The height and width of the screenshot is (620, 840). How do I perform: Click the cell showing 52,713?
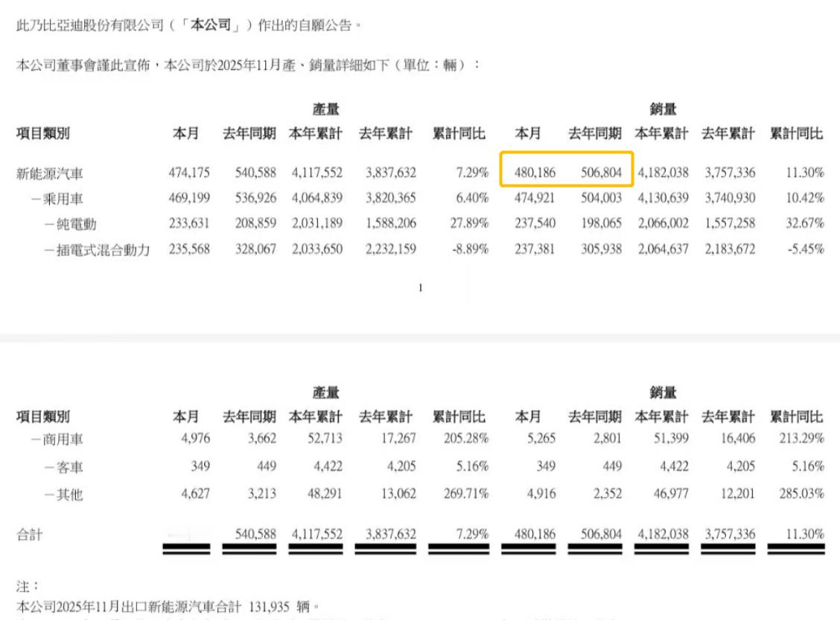pos(325,438)
